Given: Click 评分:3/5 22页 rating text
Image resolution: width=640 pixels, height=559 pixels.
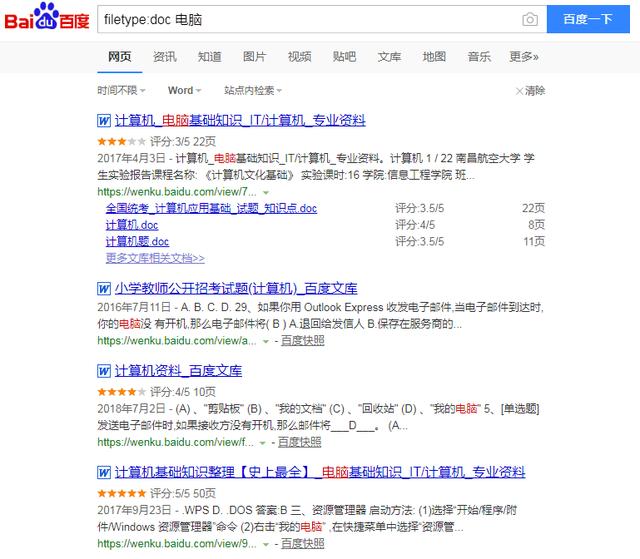Looking at the screenshot, I should (x=183, y=142).
